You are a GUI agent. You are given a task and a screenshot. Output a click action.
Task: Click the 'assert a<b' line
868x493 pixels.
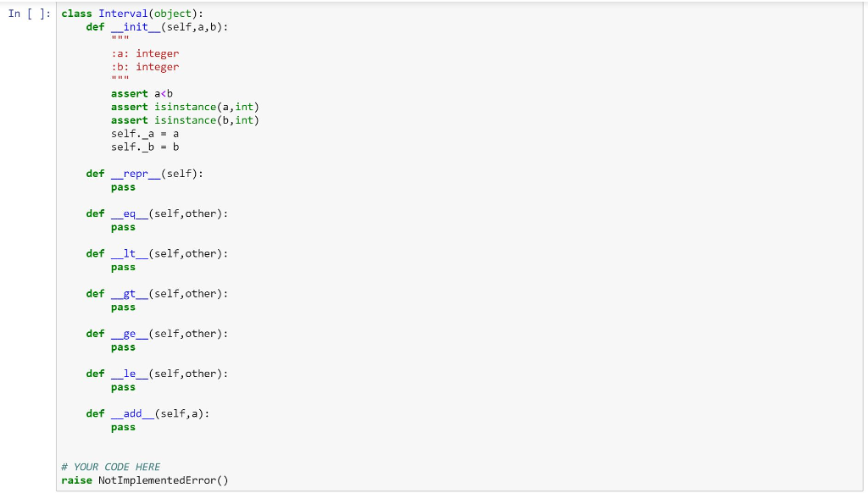pyautogui.click(x=142, y=93)
